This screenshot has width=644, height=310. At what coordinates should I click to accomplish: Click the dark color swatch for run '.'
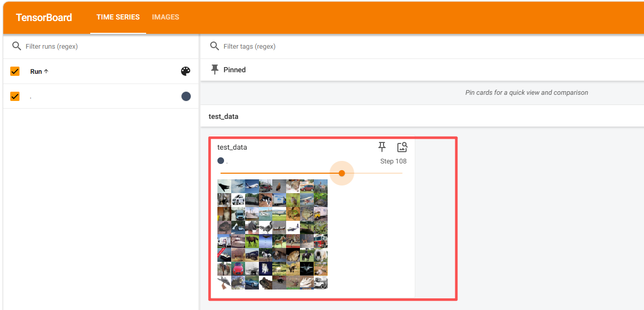click(x=186, y=96)
